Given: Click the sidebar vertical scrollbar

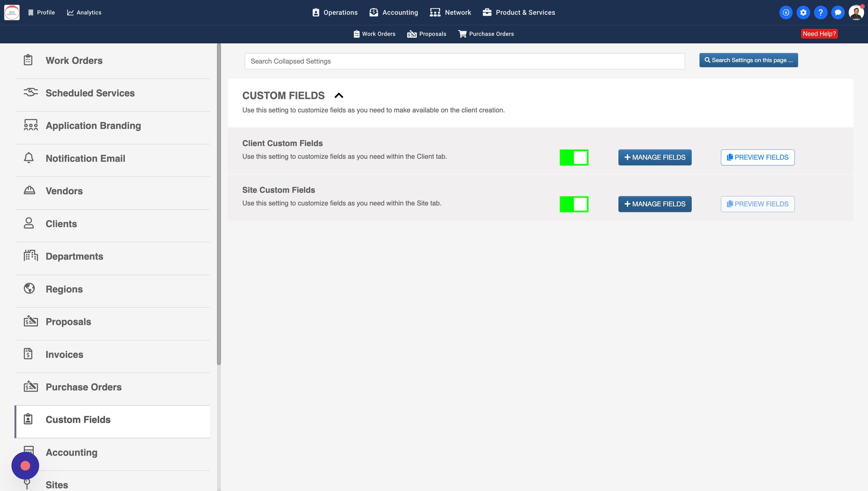Looking at the screenshot, I should [219, 202].
